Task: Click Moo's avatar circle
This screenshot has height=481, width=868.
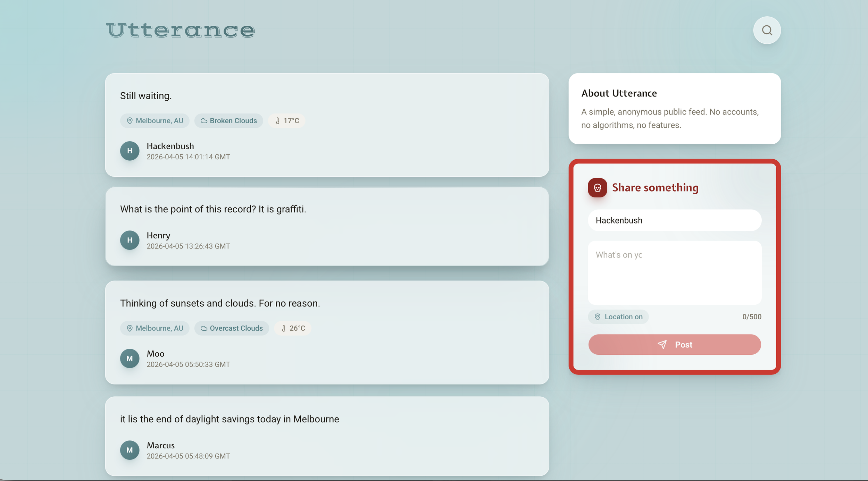Action: [130, 358]
